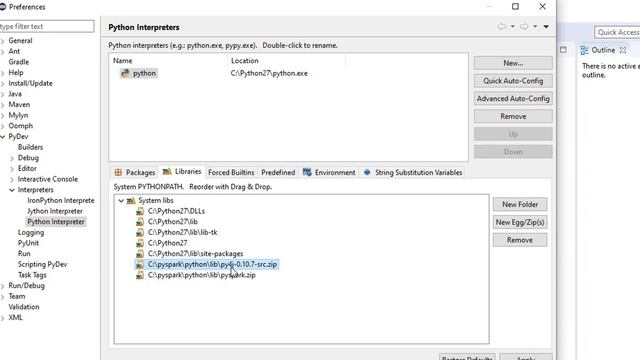Screen dimensions: 640x360
Task: Click the back navigation arrow in Preferences header
Action: pos(502,27)
